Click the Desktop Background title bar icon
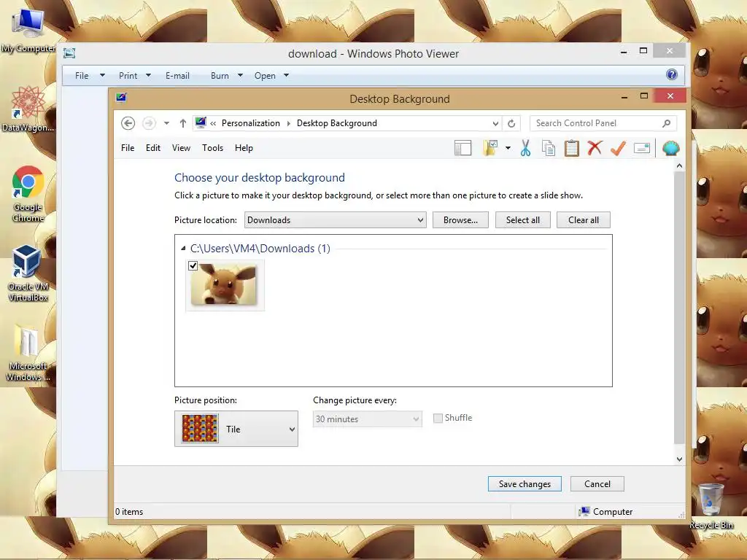The image size is (747, 560). [122, 98]
